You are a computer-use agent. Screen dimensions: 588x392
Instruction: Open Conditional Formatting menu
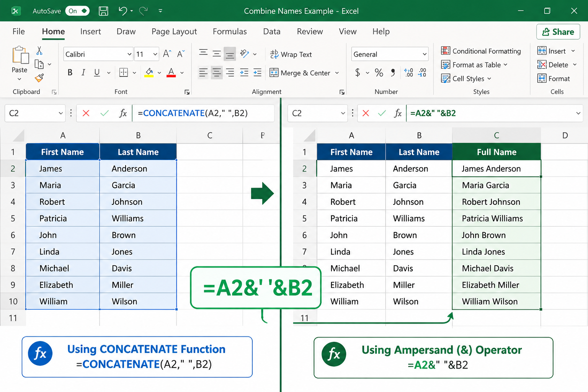pos(481,51)
